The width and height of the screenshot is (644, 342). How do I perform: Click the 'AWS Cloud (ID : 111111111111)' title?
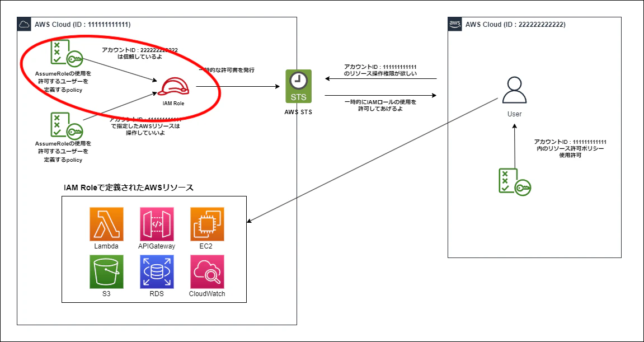(83, 25)
